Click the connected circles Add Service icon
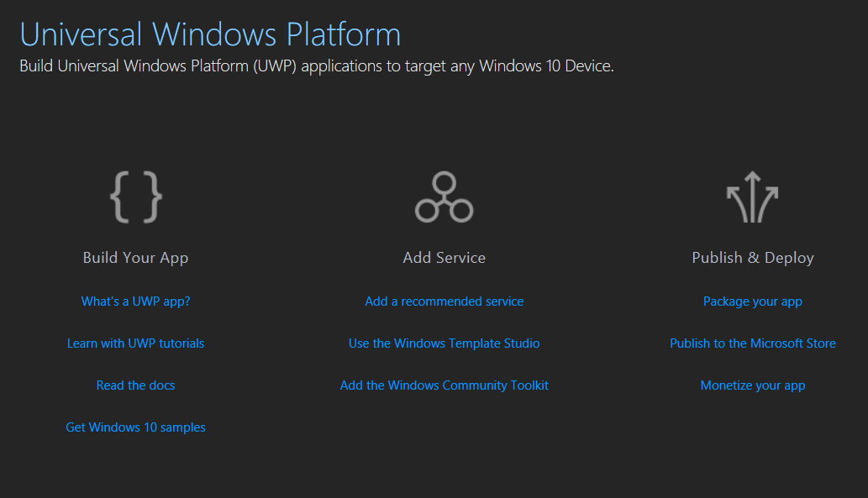 tap(444, 197)
